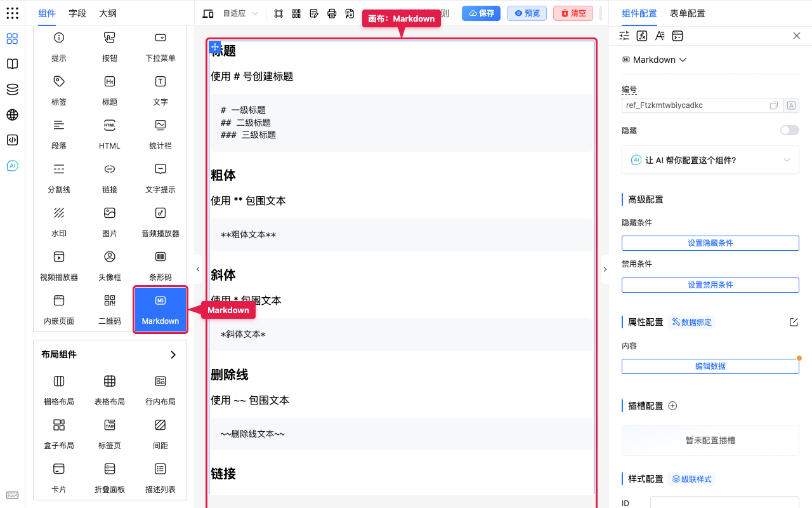Viewport: 812px width, 508px height.
Task: Open the database sidebar icon
Action: (x=12, y=90)
